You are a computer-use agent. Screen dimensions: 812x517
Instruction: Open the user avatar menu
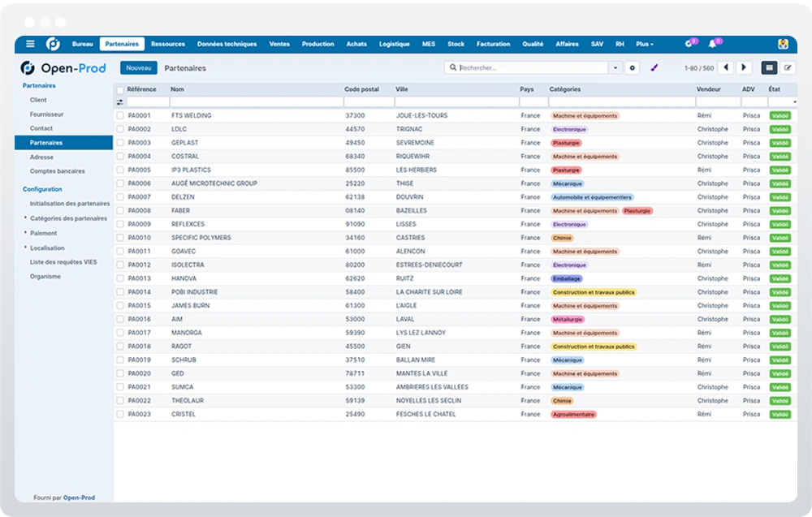(783, 44)
